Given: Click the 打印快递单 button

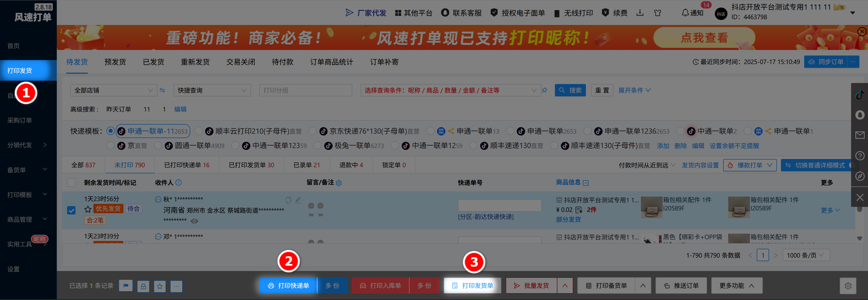Looking at the screenshot, I should coord(288,286).
